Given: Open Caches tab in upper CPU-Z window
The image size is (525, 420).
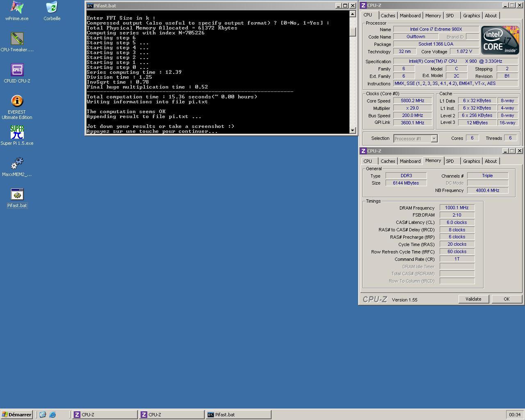Looking at the screenshot, I should (388, 16).
